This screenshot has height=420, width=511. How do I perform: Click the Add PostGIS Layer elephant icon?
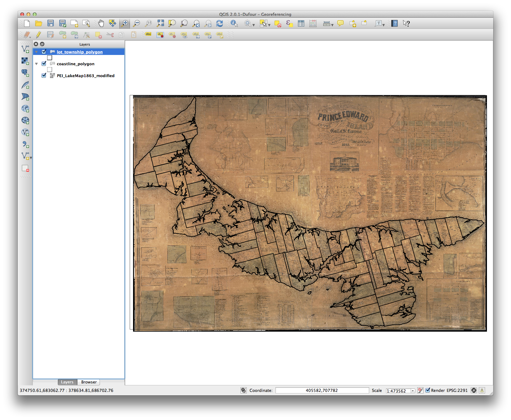pos(25,73)
